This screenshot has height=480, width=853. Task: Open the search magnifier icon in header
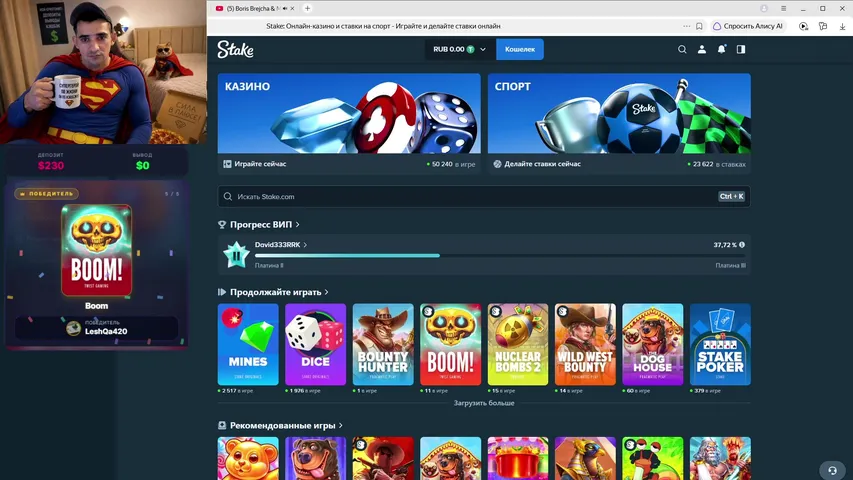[x=682, y=50]
